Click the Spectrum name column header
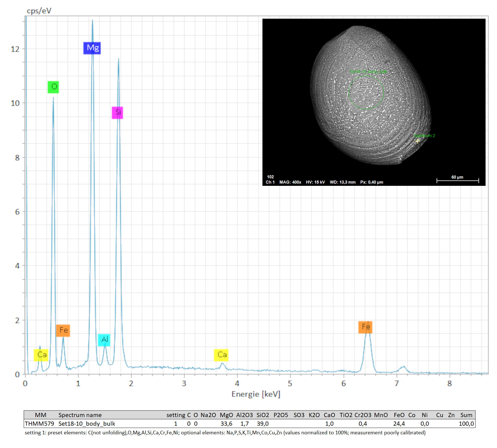This screenshot has width=497, height=448. pyautogui.click(x=80, y=415)
